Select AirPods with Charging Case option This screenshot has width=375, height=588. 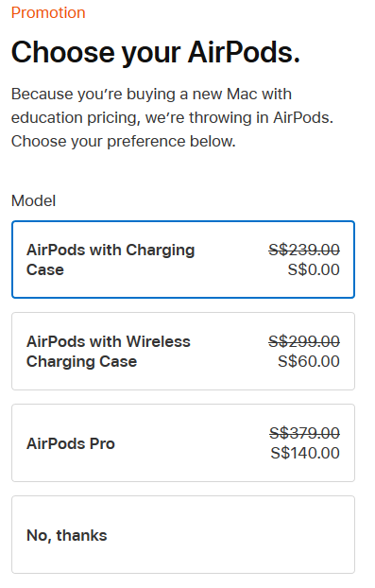point(183,260)
